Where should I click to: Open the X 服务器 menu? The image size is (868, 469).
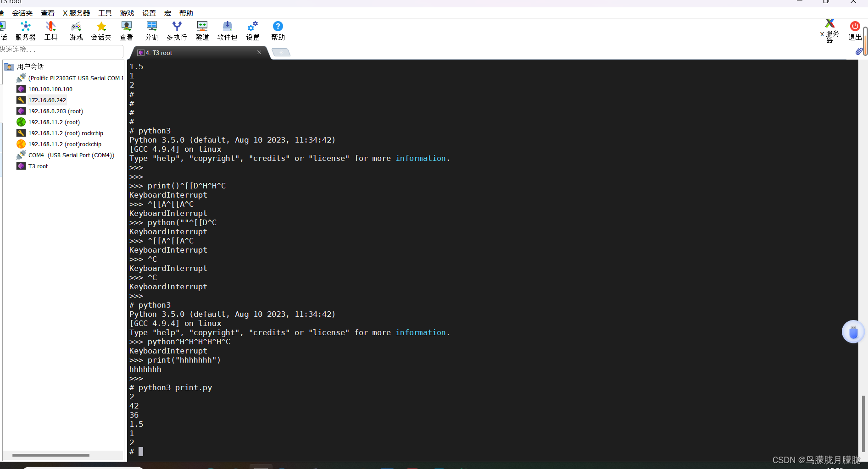point(76,13)
